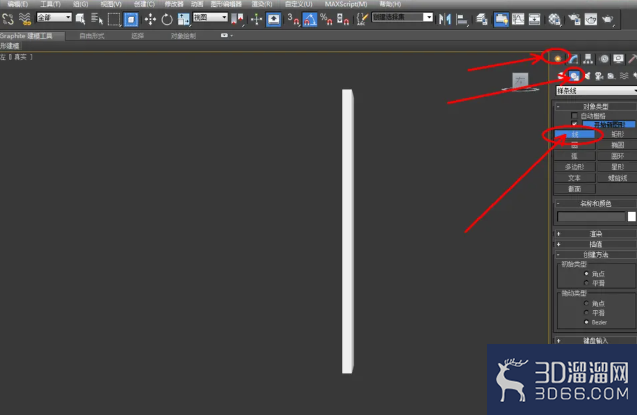Open the Rendered Frame Window icon
The width and height of the screenshot is (637, 415).
tap(591, 19)
